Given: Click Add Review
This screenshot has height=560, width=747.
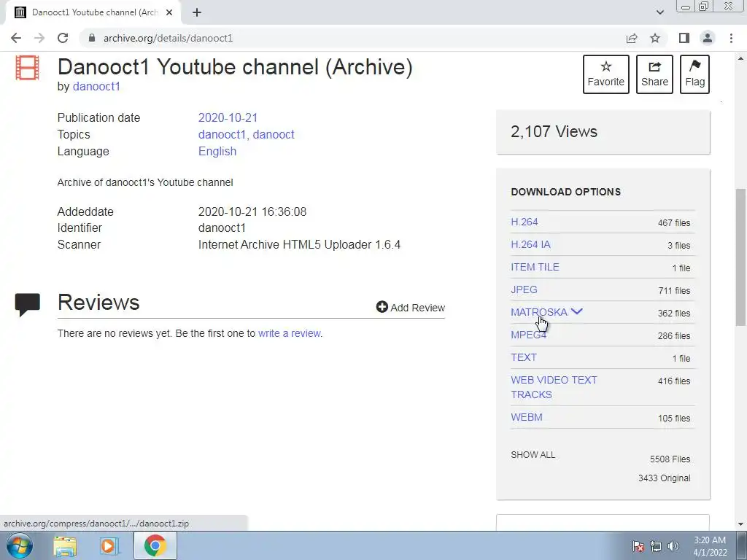Looking at the screenshot, I should (411, 308).
